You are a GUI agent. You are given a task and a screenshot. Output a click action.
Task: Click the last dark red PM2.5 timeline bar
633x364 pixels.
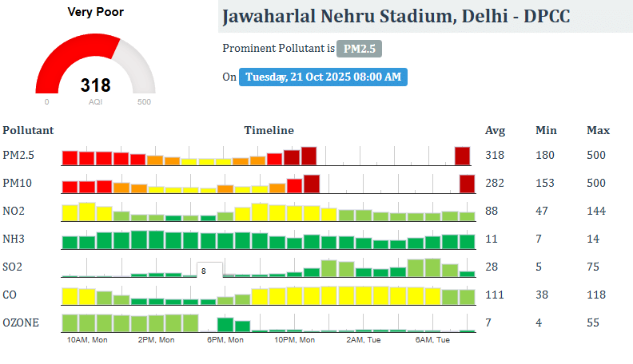click(x=462, y=156)
